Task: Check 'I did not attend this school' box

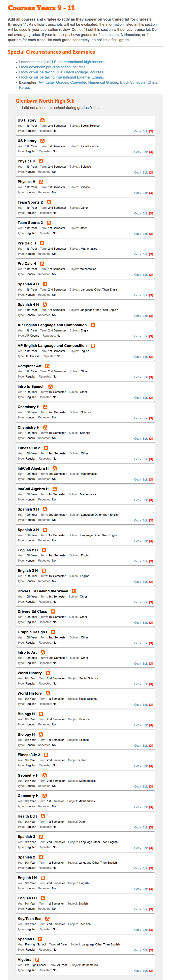Action: coord(19,108)
